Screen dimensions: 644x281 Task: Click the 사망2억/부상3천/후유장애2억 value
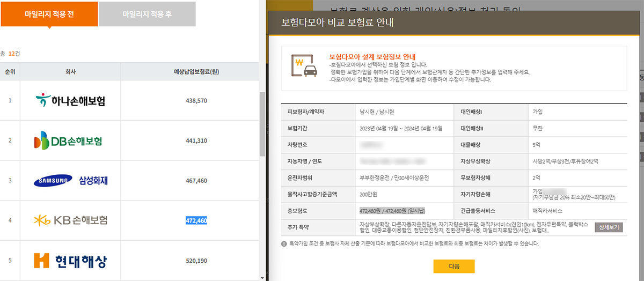(x=565, y=161)
